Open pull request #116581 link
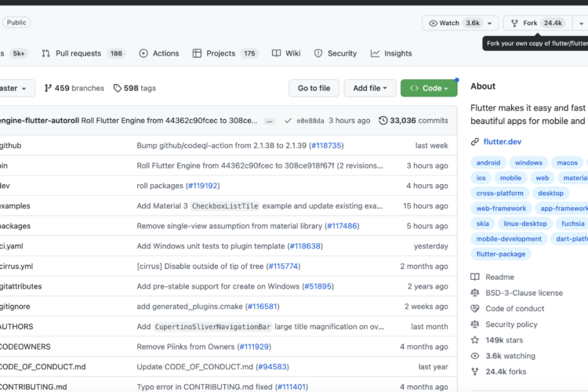 [262, 307]
